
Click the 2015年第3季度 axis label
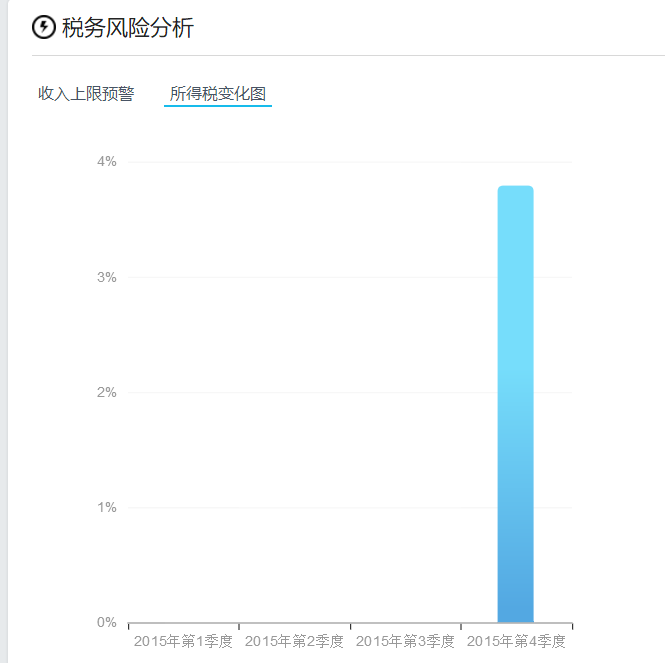tap(405, 640)
